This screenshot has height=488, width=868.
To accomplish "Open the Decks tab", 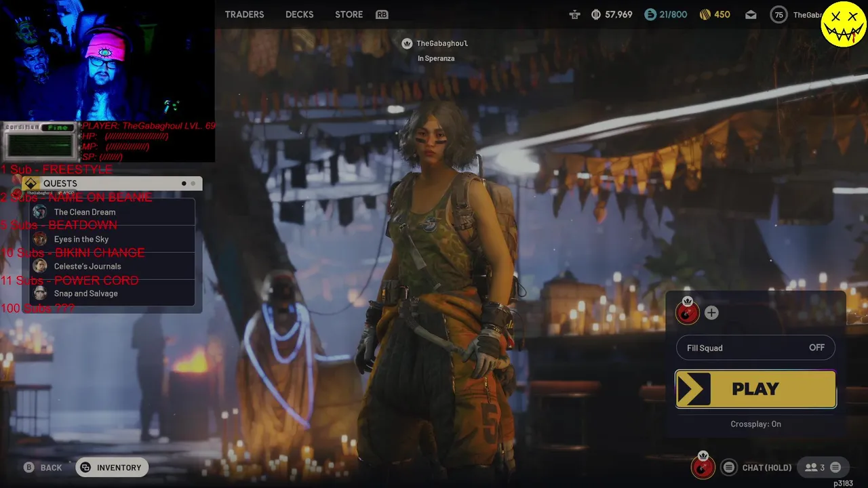I will [299, 14].
